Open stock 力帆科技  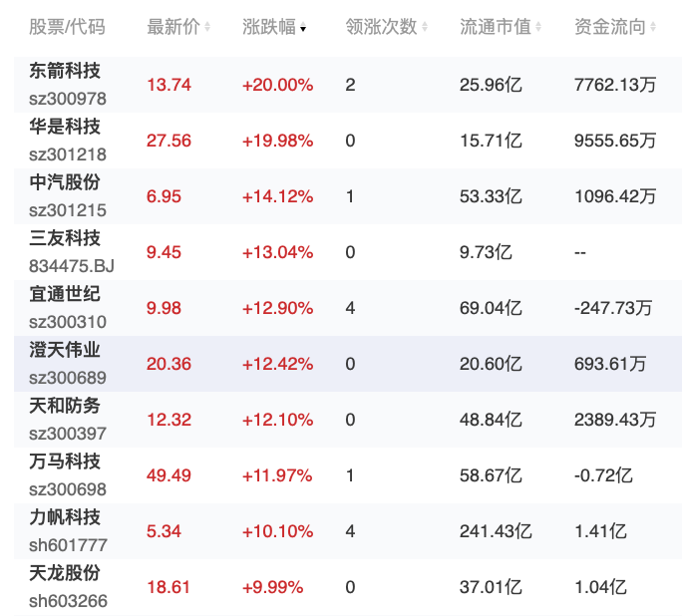(65, 517)
